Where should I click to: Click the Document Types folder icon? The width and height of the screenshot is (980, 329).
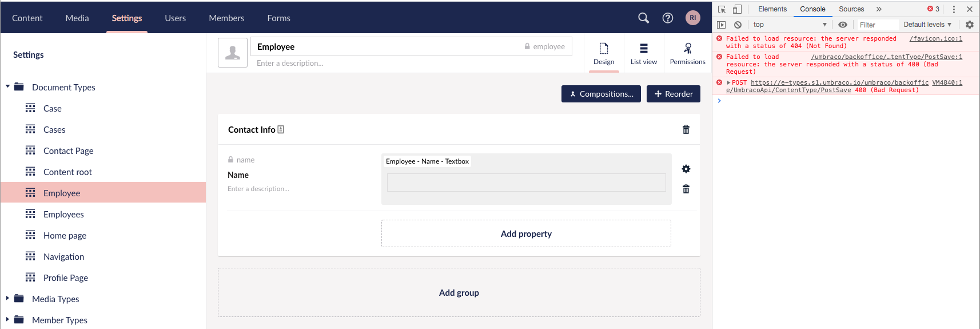coord(19,87)
